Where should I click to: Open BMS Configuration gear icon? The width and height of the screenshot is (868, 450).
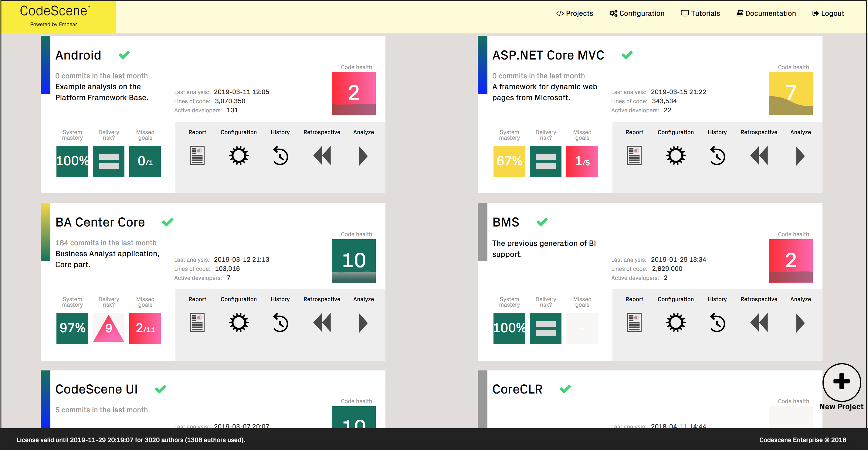(676, 322)
